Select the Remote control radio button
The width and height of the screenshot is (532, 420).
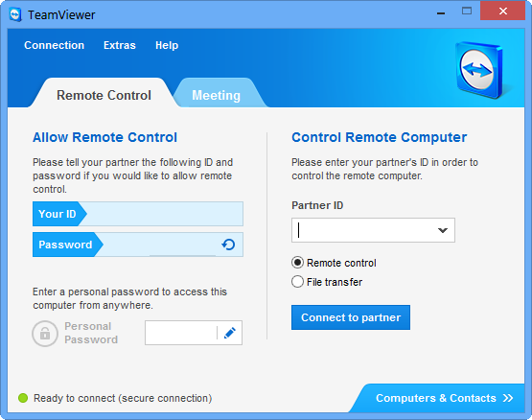point(297,263)
